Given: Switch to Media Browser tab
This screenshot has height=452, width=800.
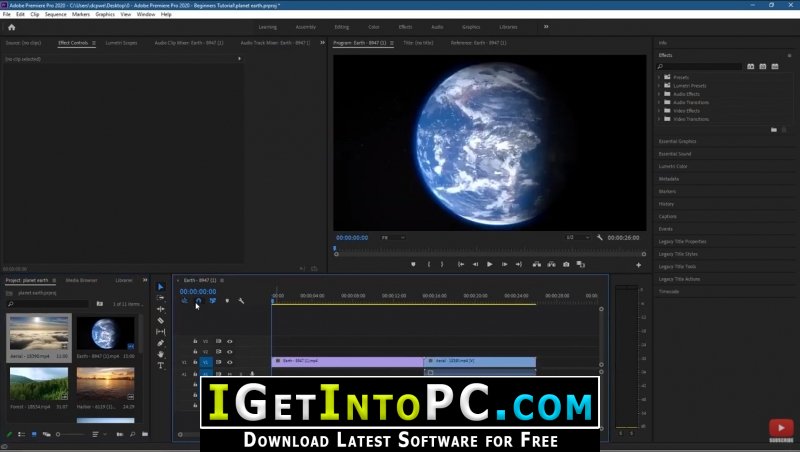Looking at the screenshot, I should (x=81, y=280).
